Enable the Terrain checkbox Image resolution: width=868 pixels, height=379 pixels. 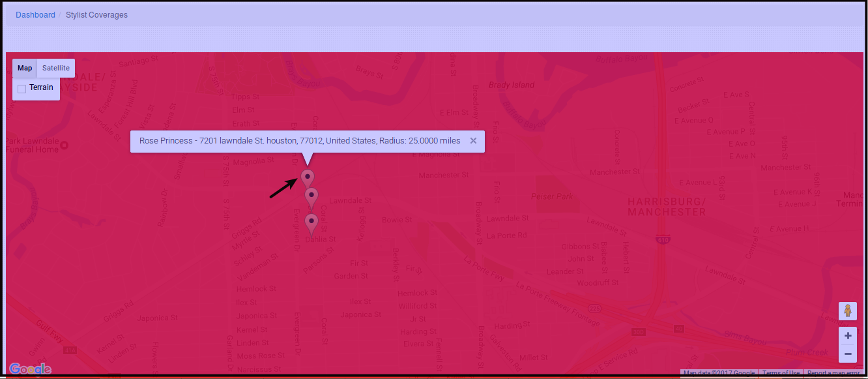click(22, 89)
